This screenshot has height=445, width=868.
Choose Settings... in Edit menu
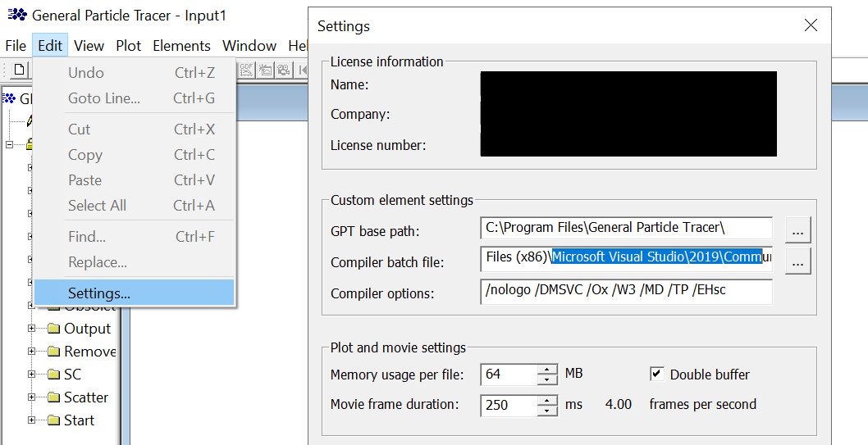(134, 293)
